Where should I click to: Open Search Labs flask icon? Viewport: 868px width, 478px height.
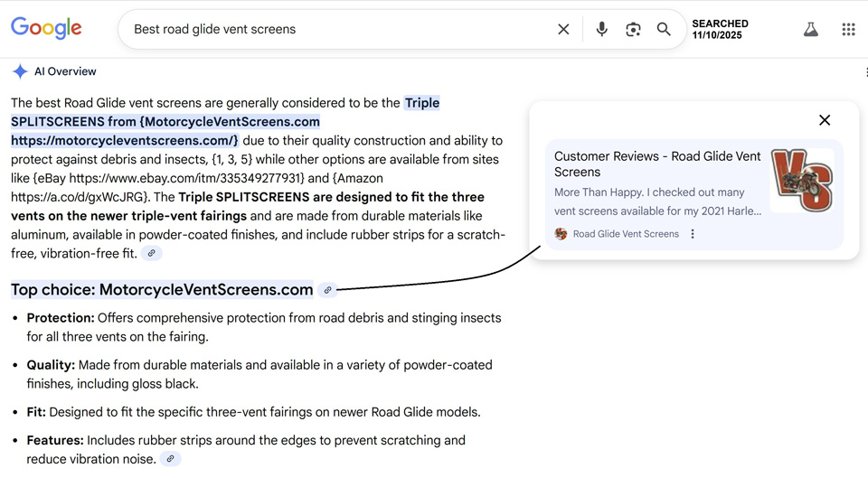[x=811, y=29]
